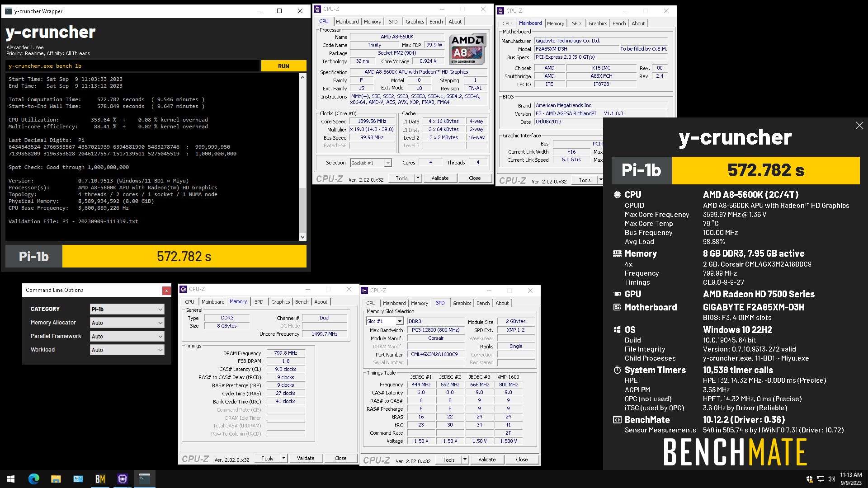The height and width of the screenshot is (488, 868).
Task: Expand Tools dropdown arrow in CPU-Z Memory window
Action: (x=284, y=458)
